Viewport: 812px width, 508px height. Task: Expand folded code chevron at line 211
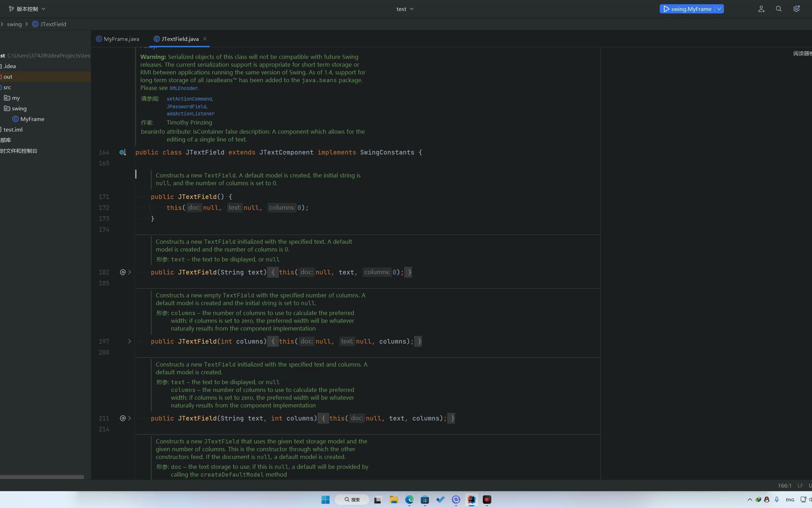pyautogui.click(x=129, y=418)
